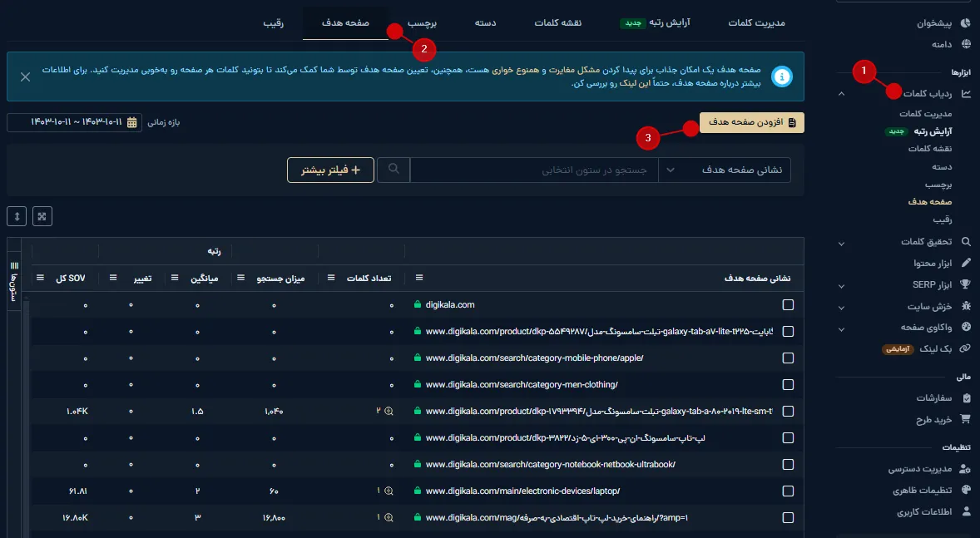Viewport: 980px width, 538px height.
Task: Open the digikala.com/main/electronic-devices/laptop link
Action: click(522, 491)
